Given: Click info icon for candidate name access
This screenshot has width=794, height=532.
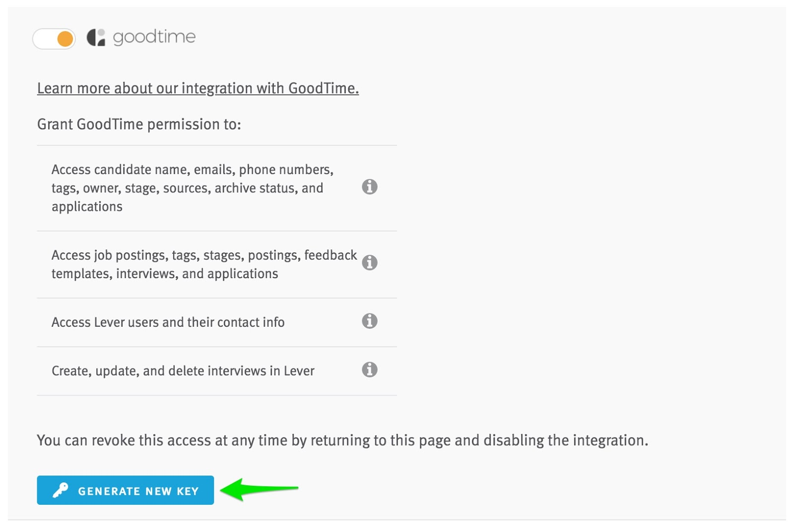Looking at the screenshot, I should [369, 187].
